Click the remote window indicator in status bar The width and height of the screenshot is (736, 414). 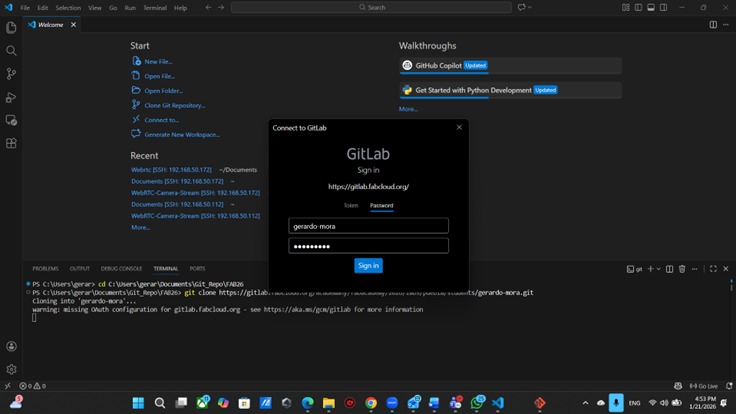point(8,386)
